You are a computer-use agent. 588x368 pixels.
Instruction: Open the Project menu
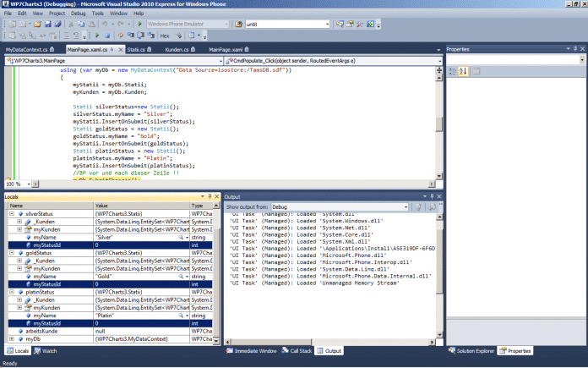click(57, 14)
